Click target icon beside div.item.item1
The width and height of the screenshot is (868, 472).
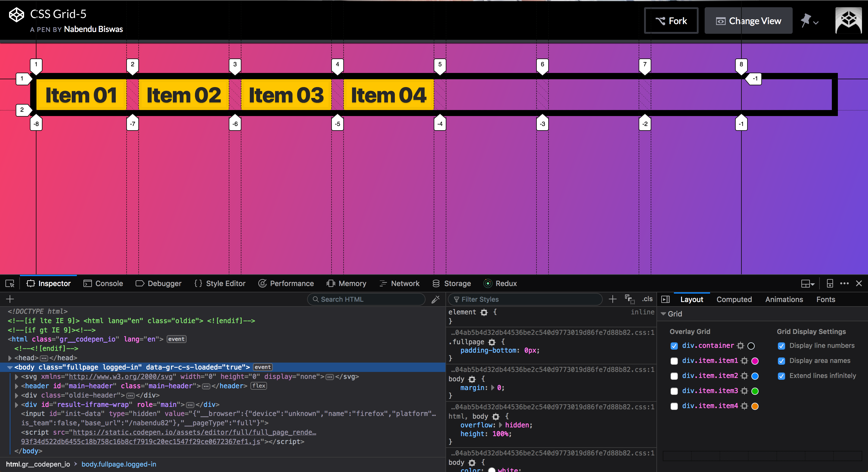click(744, 361)
